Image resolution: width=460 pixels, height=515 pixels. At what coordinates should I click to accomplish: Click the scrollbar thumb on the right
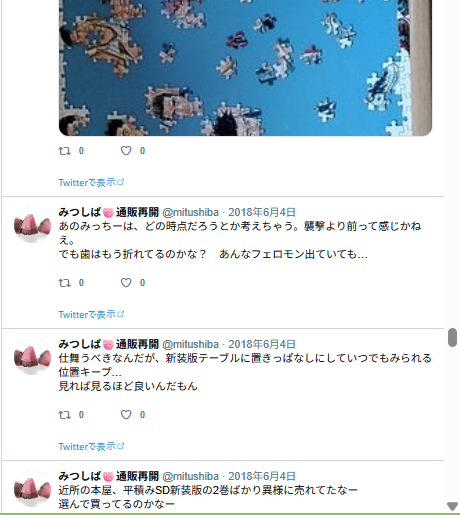(452, 338)
